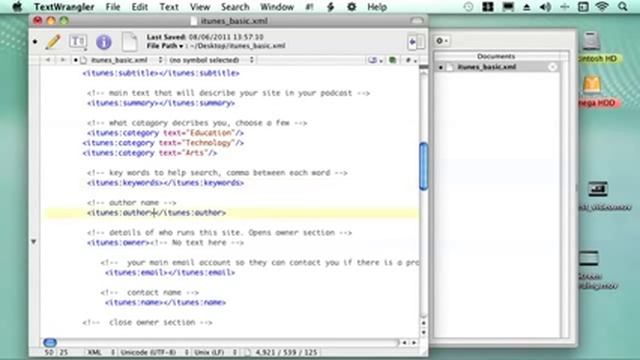Screen dimensions: 640x360
Task: Click the blank document icon in toolbar
Action: click(x=129, y=42)
